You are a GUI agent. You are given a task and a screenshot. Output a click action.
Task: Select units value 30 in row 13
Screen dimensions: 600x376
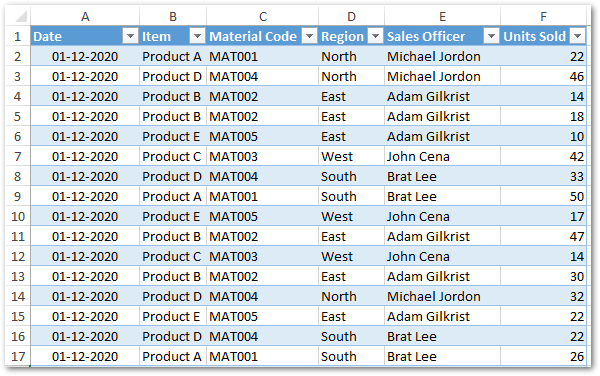543,277
